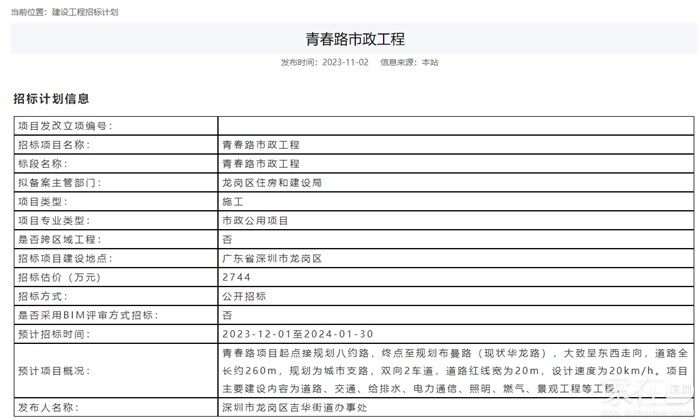Select the date range 2023-12-01至2024-01-30

297,334
